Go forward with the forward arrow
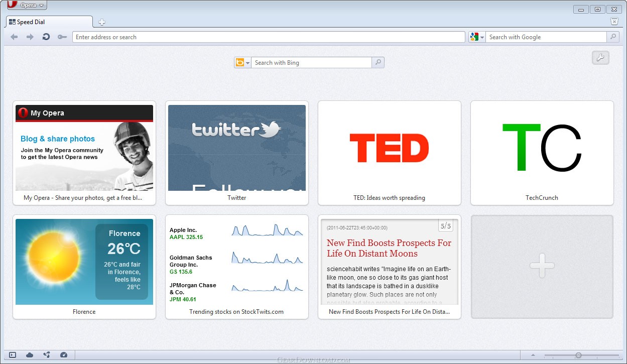This screenshot has width=627, height=364. [x=30, y=37]
